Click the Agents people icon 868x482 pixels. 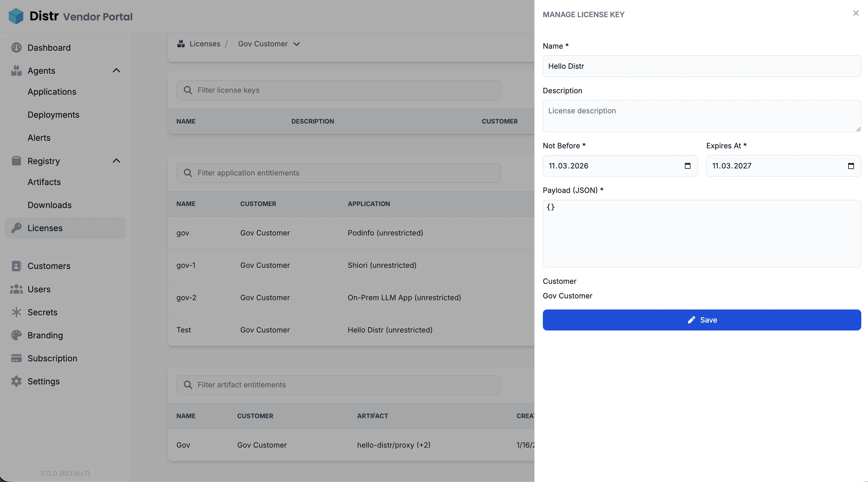(x=16, y=71)
